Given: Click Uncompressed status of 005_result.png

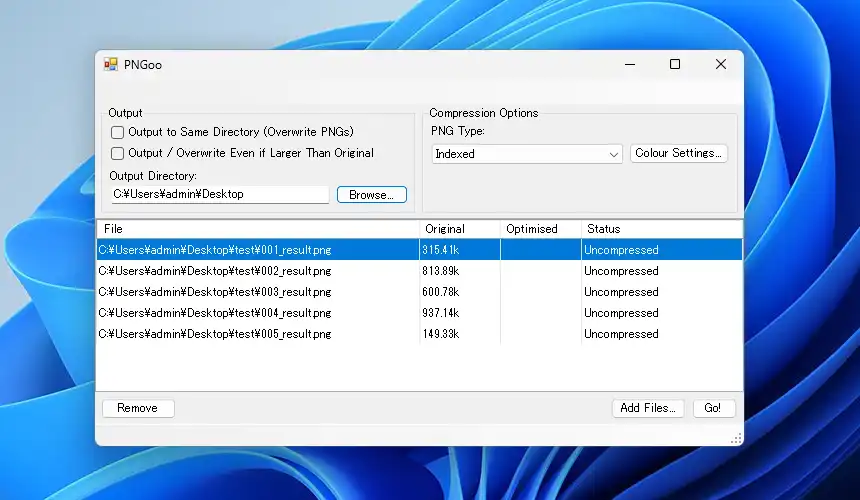Looking at the screenshot, I should (x=621, y=333).
